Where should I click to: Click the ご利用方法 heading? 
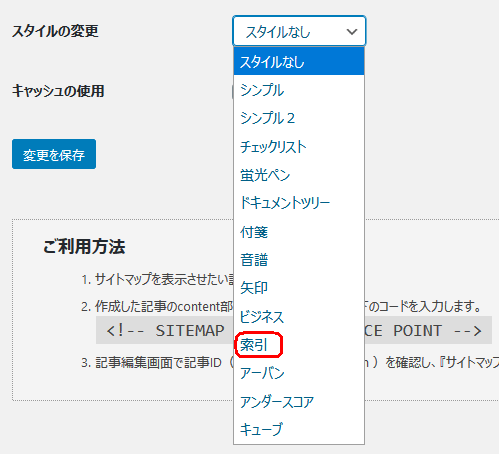click(84, 247)
